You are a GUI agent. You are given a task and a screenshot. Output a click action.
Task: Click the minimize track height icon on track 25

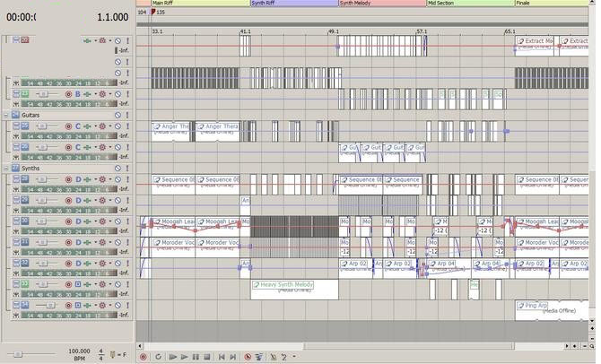click(16, 126)
